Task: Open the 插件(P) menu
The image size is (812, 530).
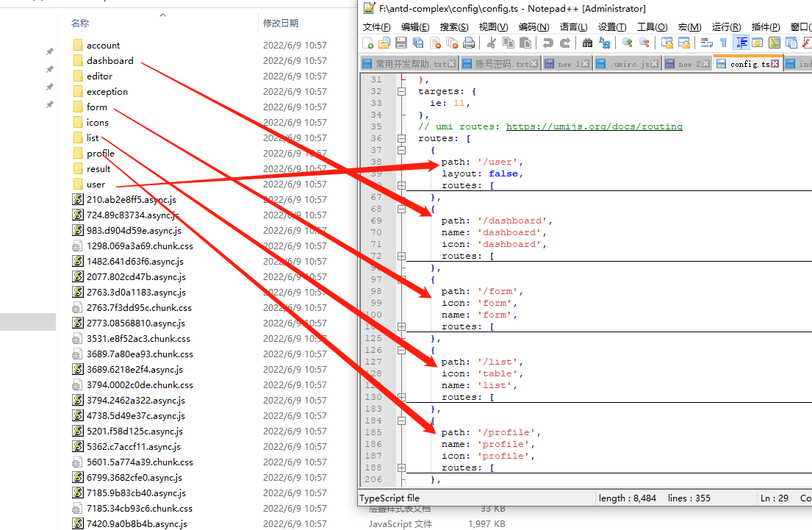Action: click(x=766, y=27)
